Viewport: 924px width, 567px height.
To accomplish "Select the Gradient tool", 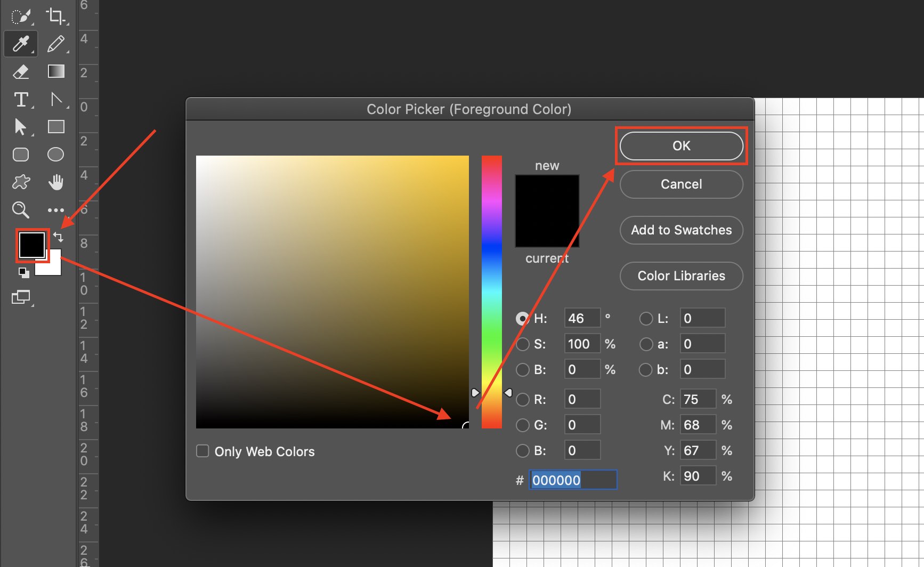I will (x=55, y=71).
